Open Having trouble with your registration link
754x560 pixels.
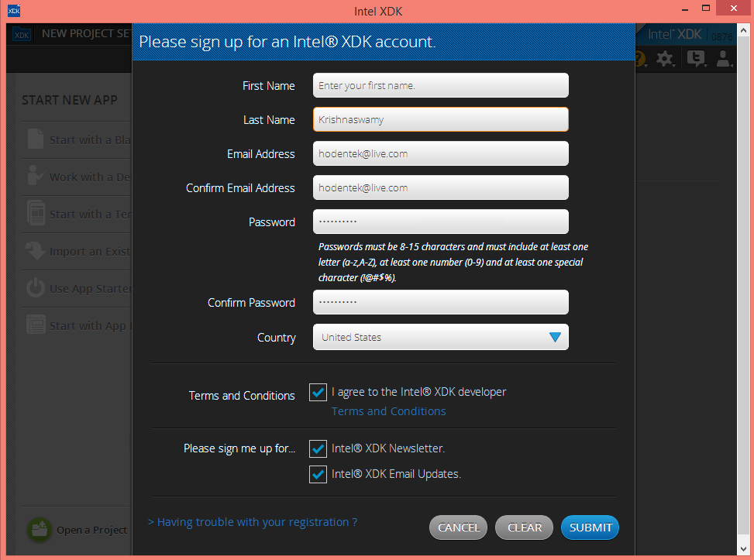[253, 522]
